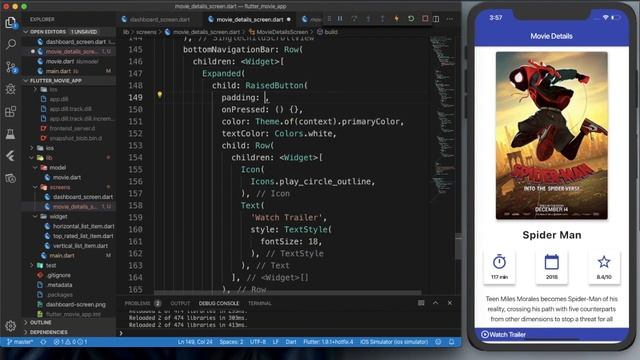The width and height of the screenshot is (640, 360).
Task: Open the Explorer view in activity bar
Action: [11, 22]
